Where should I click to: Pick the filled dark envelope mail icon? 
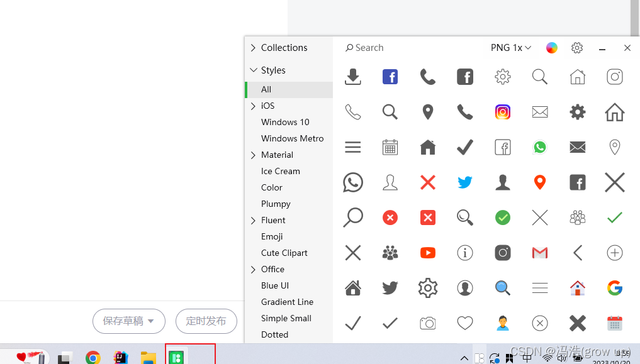tap(578, 147)
